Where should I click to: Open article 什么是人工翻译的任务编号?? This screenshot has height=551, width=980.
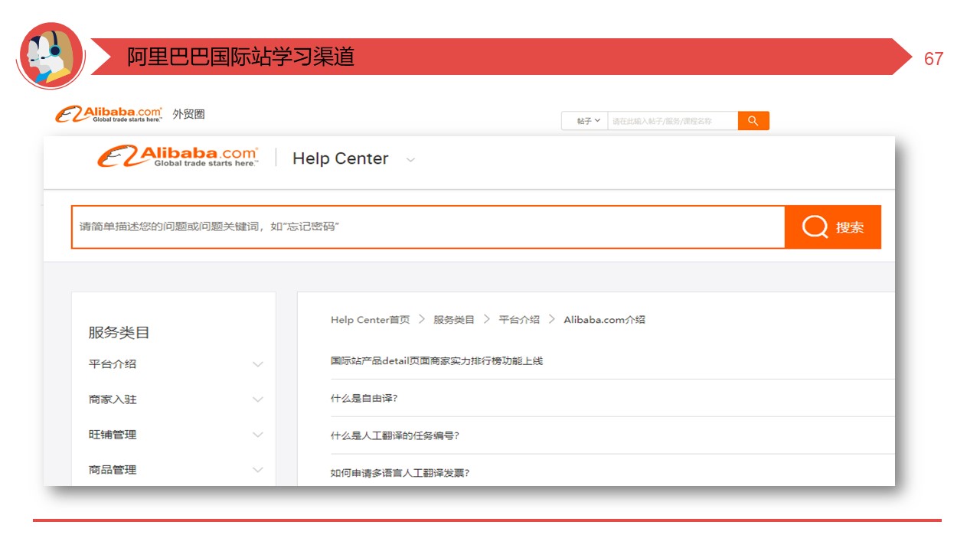tap(395, 436)
